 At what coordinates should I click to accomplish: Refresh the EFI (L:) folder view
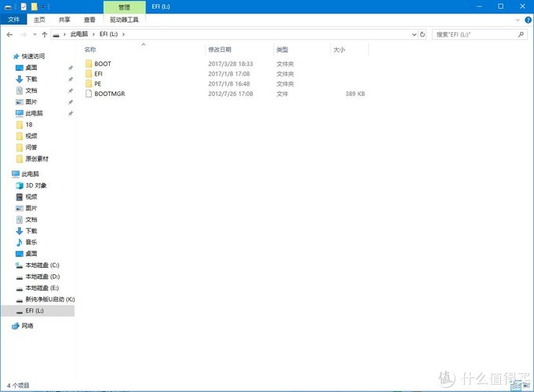tap(422, 35)
